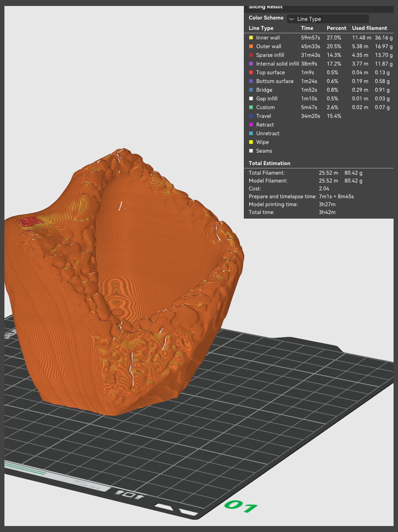Toggle Wipe yellow swatch visibility
This screenshot has width=398, height=532.
pos(251,142)
